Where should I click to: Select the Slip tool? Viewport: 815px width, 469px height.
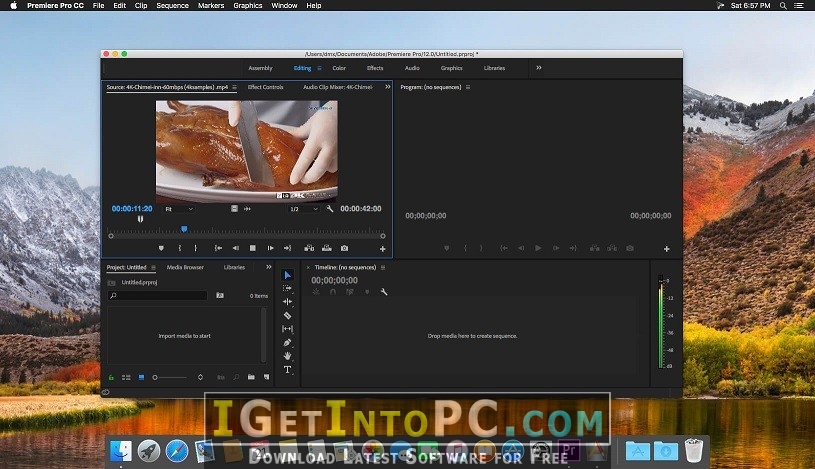click(287, 329)
